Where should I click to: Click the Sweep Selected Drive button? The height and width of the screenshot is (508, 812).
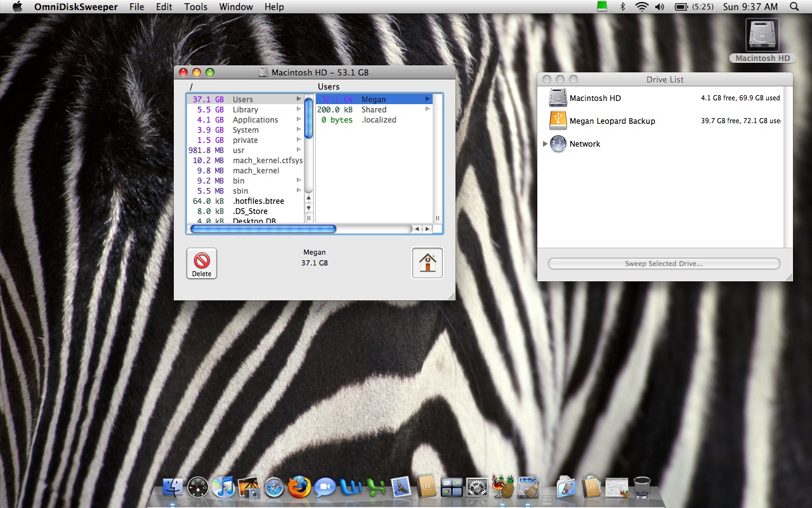[x=664, y=264]
